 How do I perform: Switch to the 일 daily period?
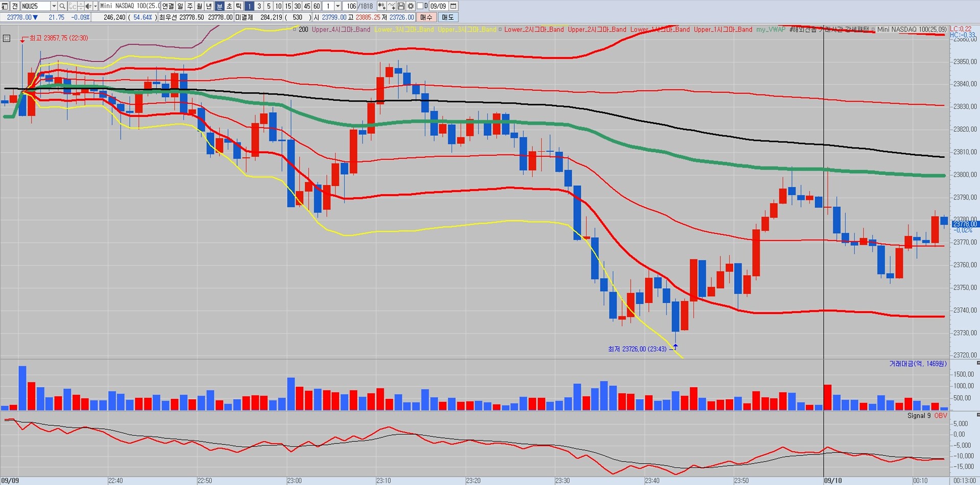[180, 6]
